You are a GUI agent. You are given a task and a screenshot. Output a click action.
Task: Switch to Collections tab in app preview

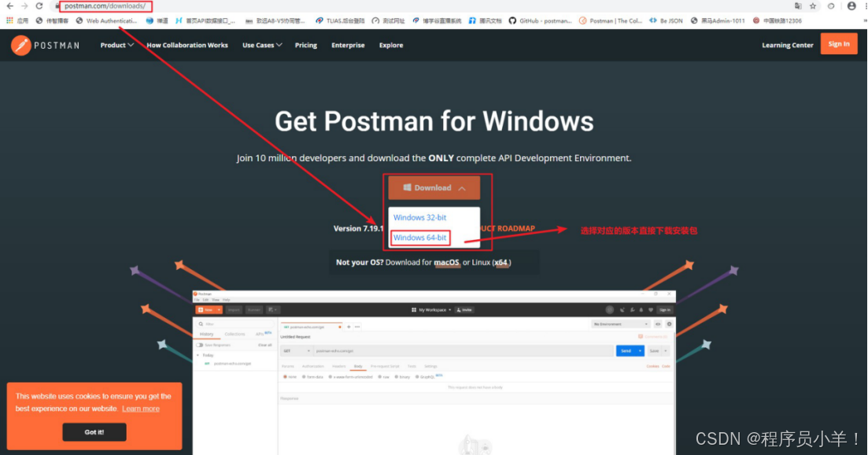coord(235,335)
